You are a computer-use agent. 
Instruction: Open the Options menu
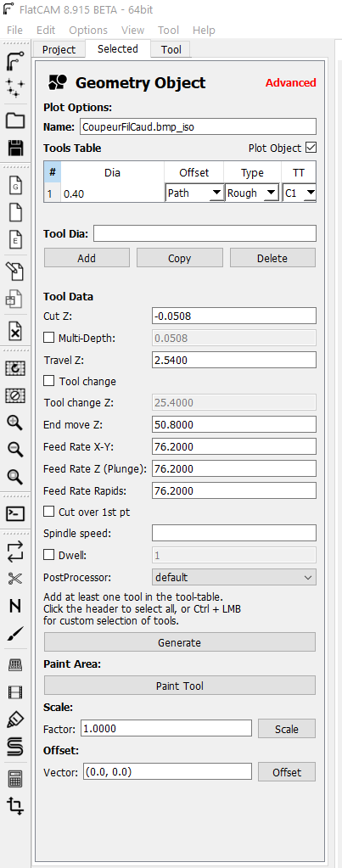(88, 30)
